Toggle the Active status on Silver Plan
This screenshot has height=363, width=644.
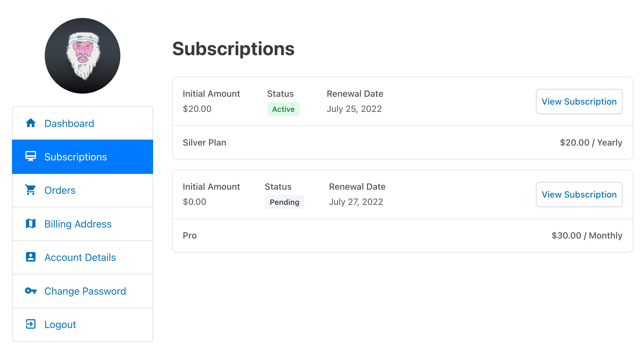284,109
